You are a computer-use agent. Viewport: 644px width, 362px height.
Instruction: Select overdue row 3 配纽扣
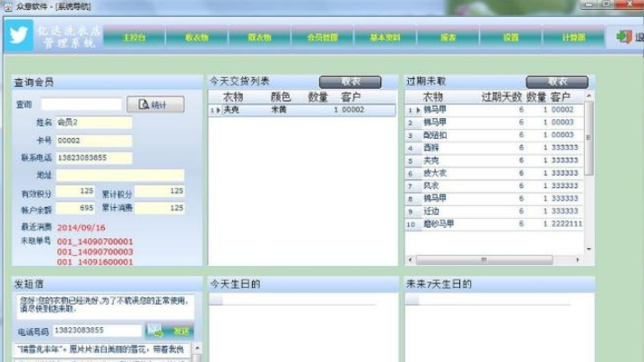pos(494,135)
